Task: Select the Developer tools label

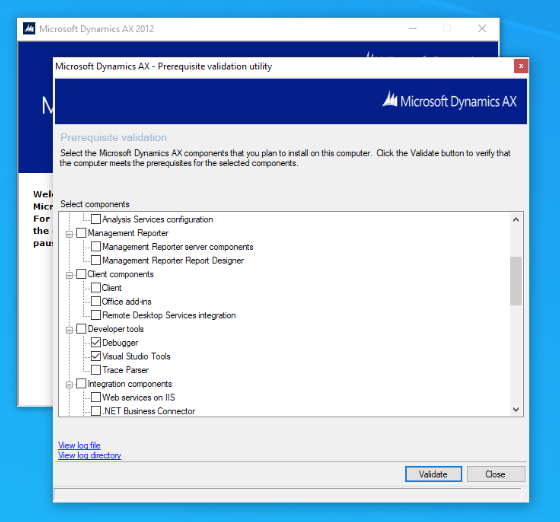Action: pos(116,328)
